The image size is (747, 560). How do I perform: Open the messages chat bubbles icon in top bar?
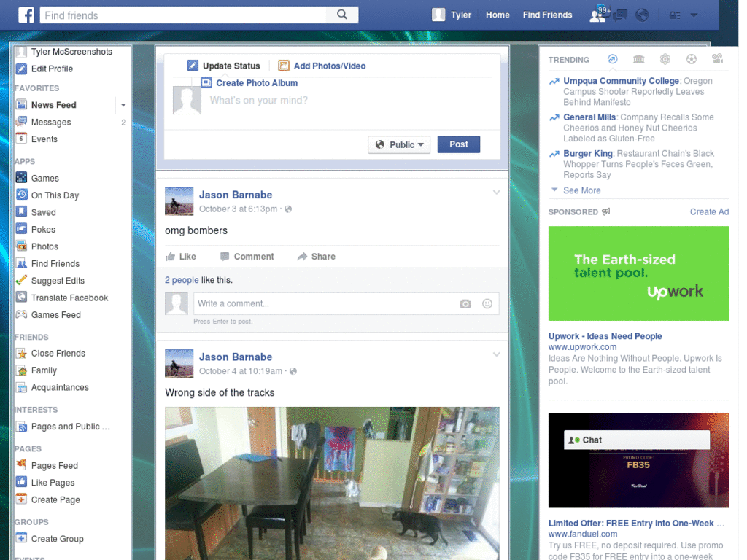620,15
